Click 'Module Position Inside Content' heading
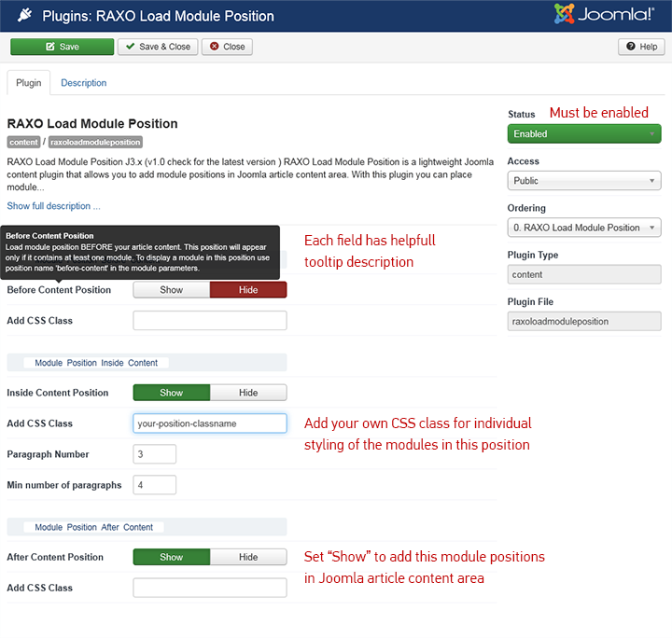This screenshot has height=638, width=672. 96,363
